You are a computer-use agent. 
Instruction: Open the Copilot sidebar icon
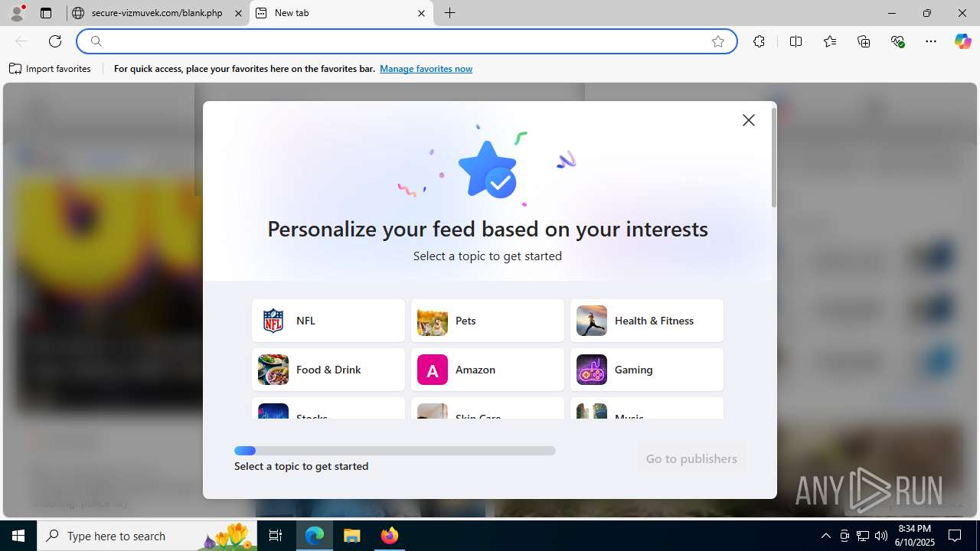(x=962, y=41)
